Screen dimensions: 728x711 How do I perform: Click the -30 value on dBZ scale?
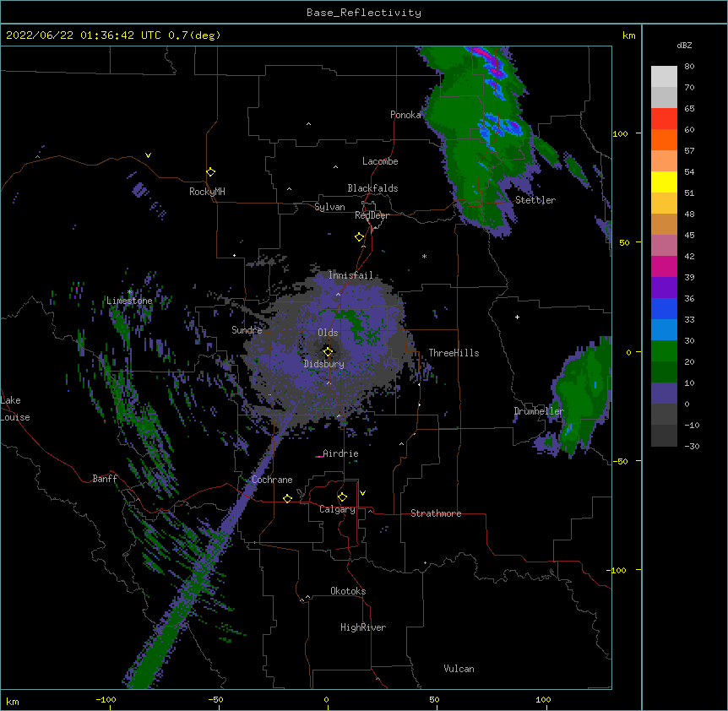coord(692,447)
